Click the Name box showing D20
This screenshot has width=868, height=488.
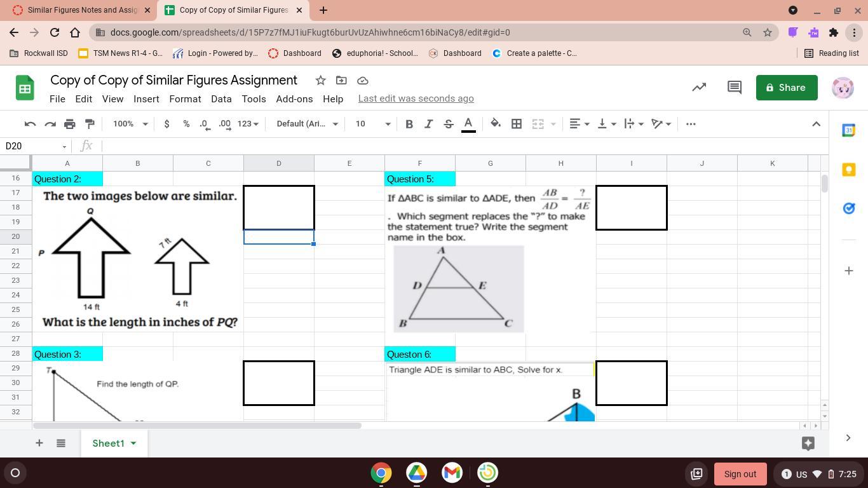(35, 146)
